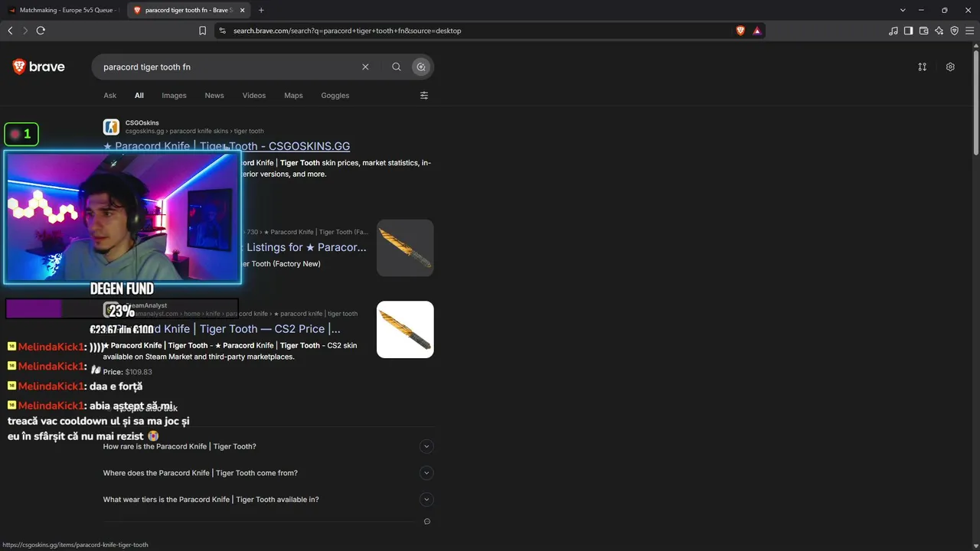This screenshot has width=980, height=551.
Task: Open Brave VPN shield icon
Action: tap(954, 31)
